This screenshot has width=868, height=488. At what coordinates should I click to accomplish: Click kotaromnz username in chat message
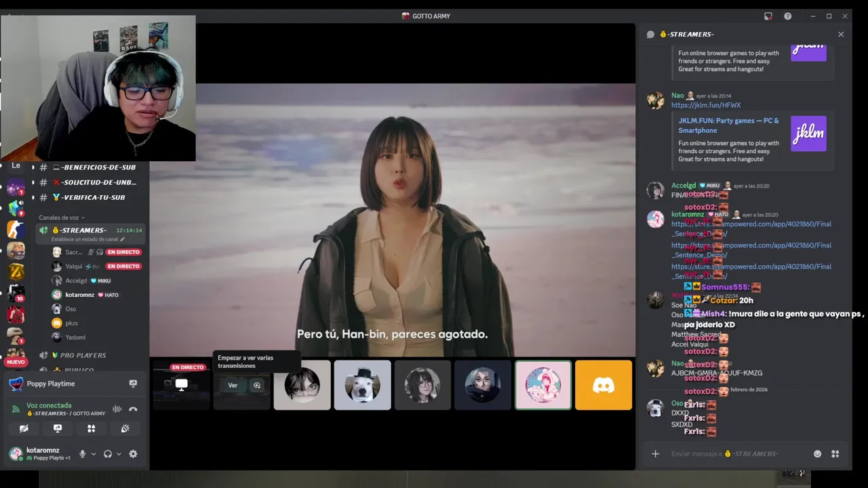(688, 214)
